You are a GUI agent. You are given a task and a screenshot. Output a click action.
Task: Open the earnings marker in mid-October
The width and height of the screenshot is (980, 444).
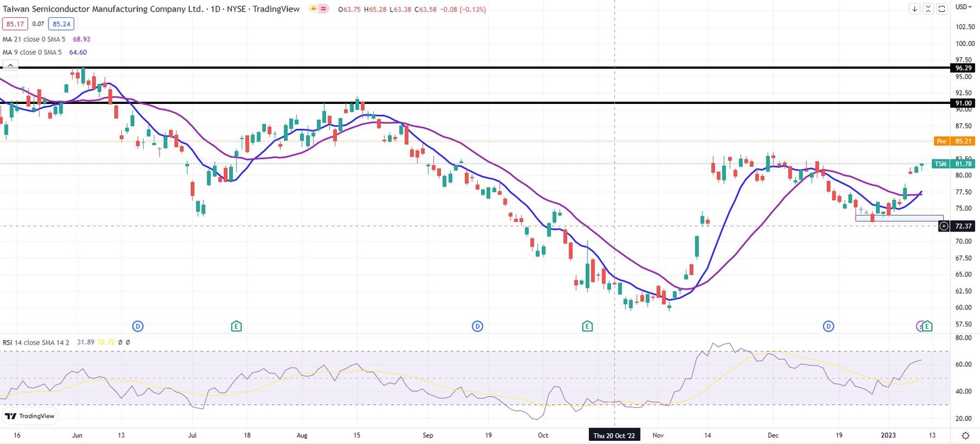[x=587, y=326]
